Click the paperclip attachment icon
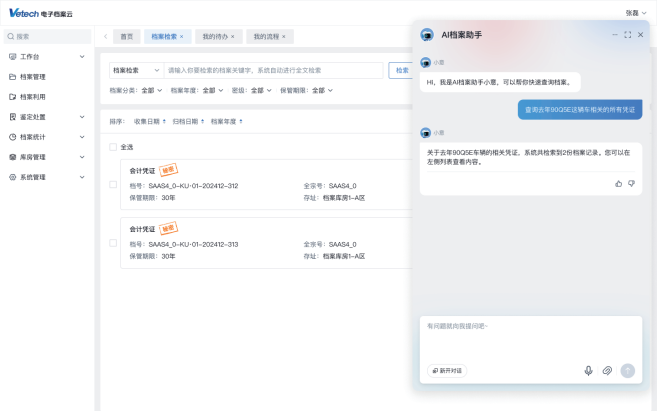 (607, 371)
